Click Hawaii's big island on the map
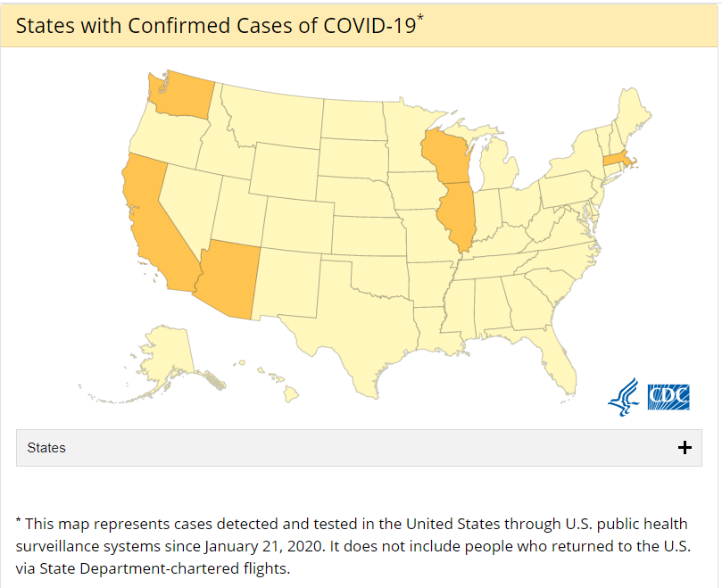 click(291, 394)
